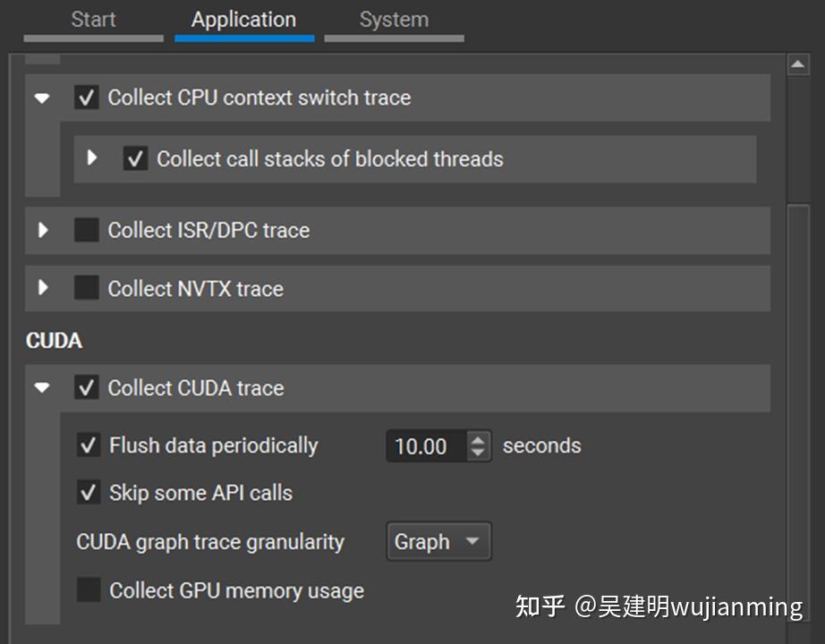The height and width of the screenshot is (644, 825).
Task: Enable Collect ISR/DPC trace
Action: [x=86, y=230]
